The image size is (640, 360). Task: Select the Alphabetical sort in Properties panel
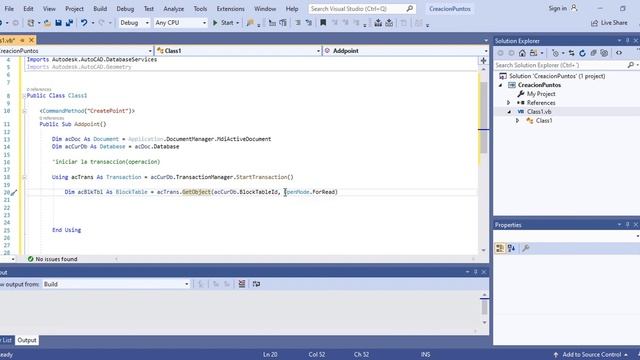[x=511, y=248]
